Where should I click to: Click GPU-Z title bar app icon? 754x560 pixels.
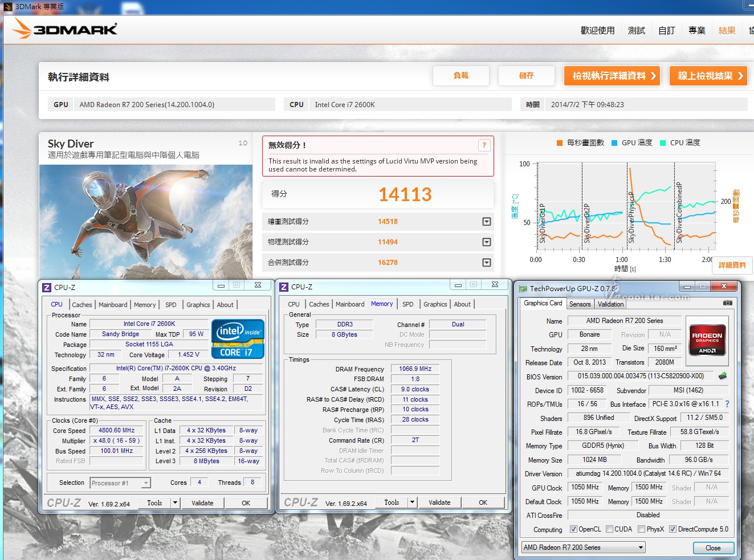(523, 289)
